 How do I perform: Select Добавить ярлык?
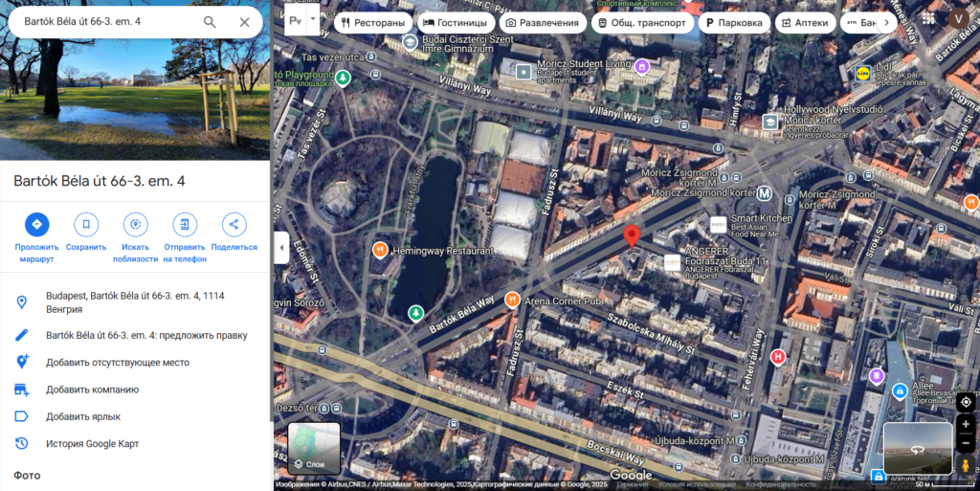pyautogui.click(x=135, y=416)
